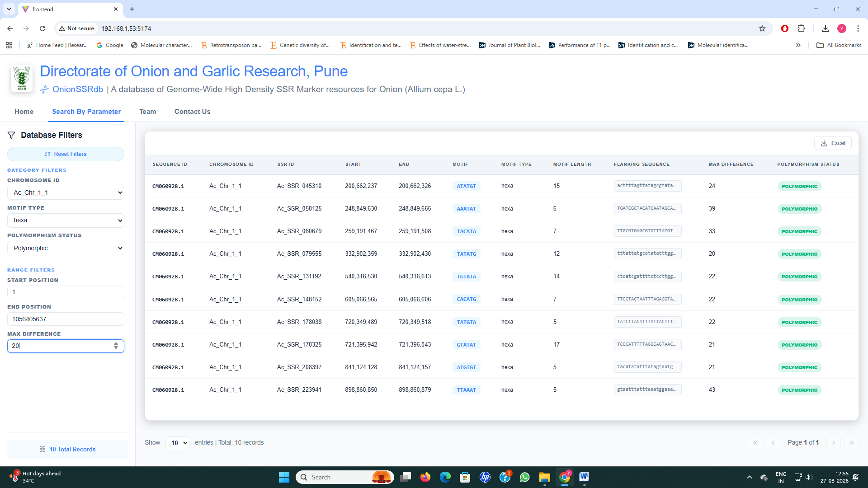Screen dimensions: 868x488
Task: Click the Excel download button
Action: pos(833,143)
